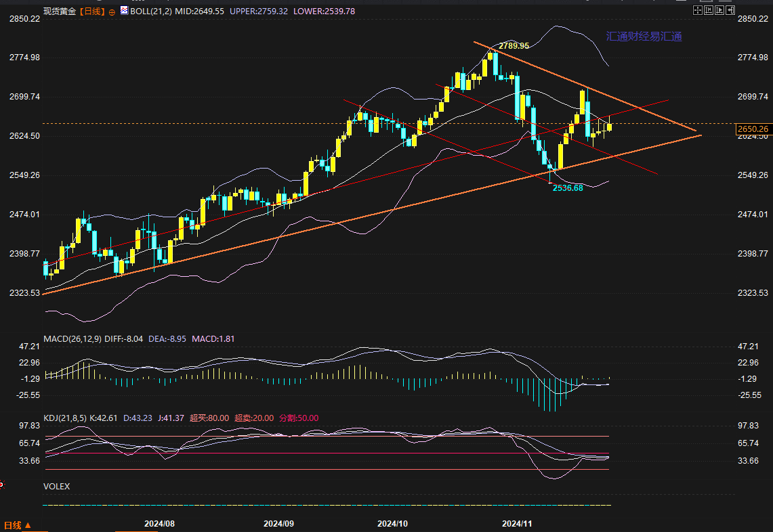773x532 pixels.
Task: Click the right axis 2774.98 price label
Action: 753,58
